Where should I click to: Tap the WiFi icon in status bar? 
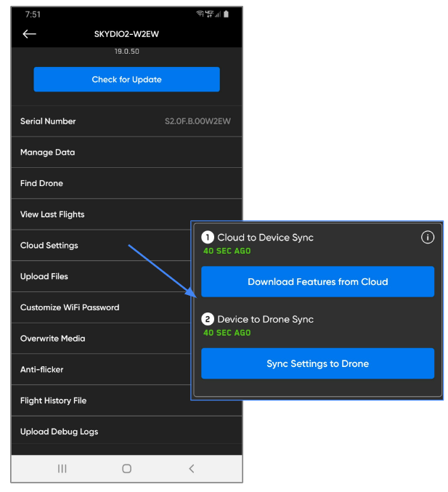pyautogui.click(x=200, y=15)
